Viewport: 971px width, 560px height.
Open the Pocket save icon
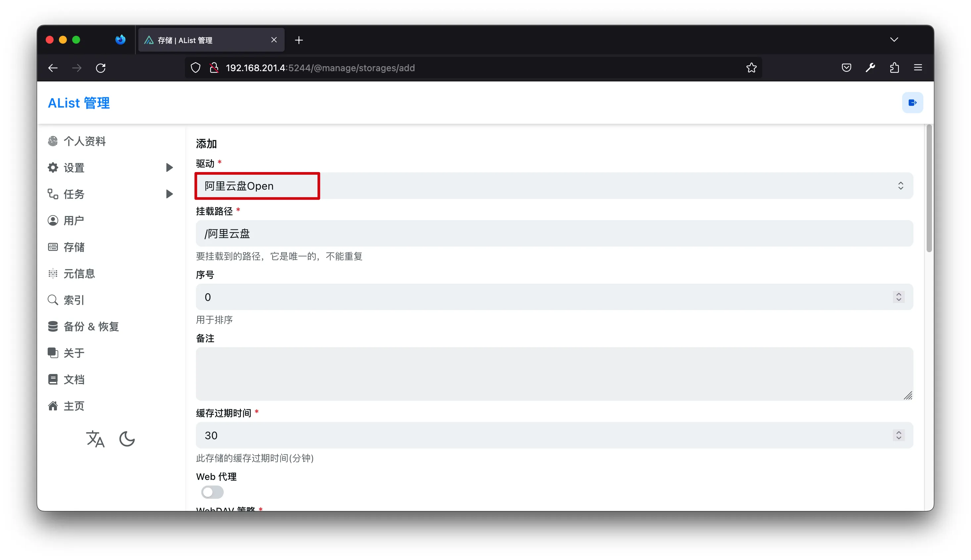click(846, 68)
